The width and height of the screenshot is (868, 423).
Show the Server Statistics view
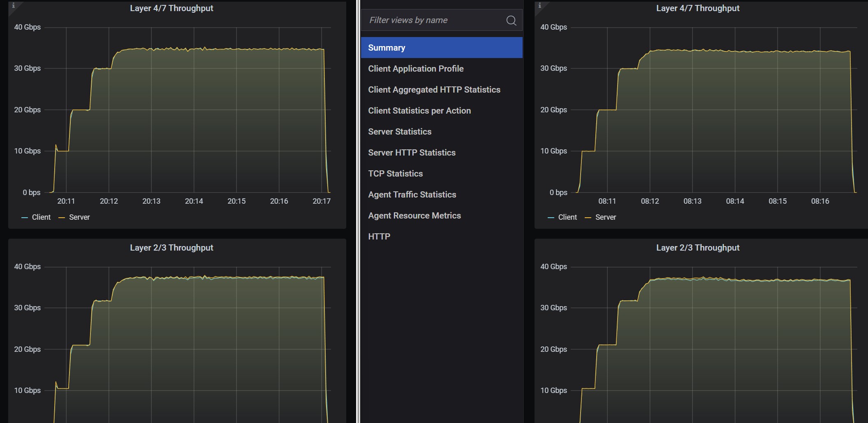pos(400,132)
